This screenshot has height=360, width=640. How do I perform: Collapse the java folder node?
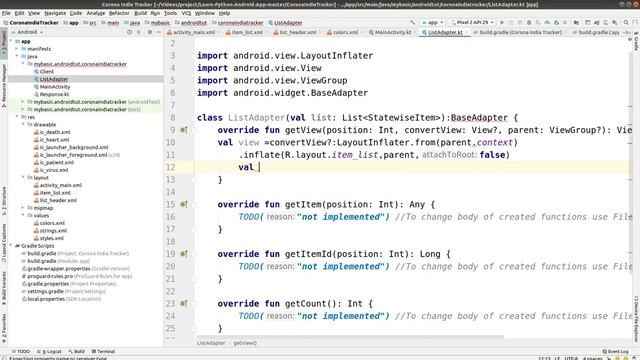17,56
